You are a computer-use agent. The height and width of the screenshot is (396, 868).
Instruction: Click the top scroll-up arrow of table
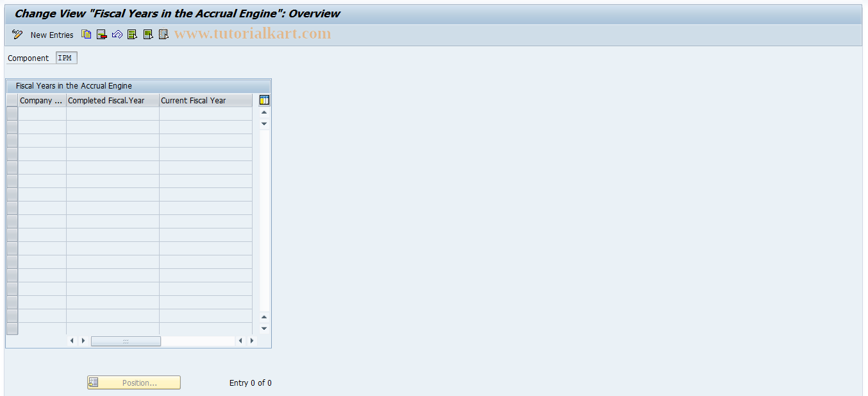point(264,112)
